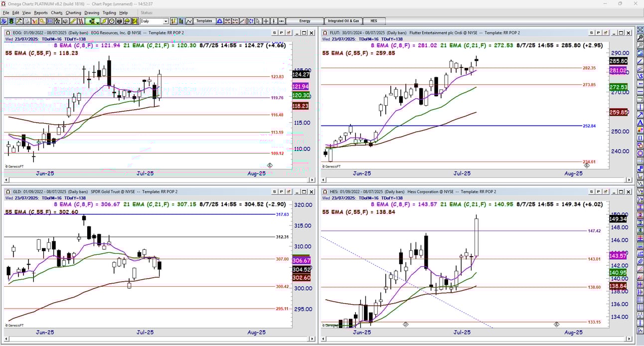The height and width of the screenshot is (346, 644).
Task: Click the 133.15 level label on HES chart
Action: click(x=594, y=322)
